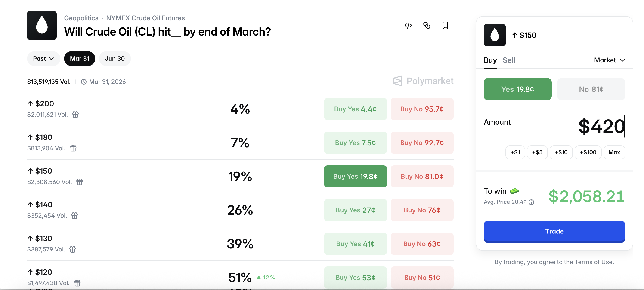Switch to the Buy tab

tap(490, 60)
